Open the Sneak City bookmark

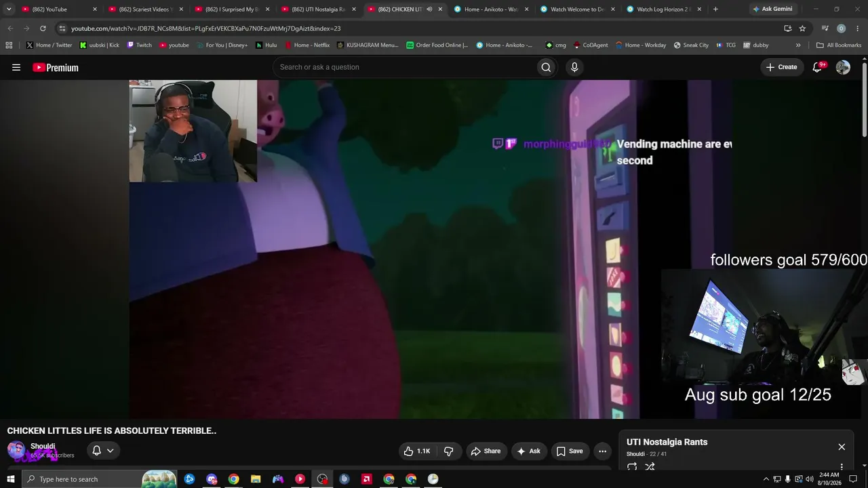pyautogui.click(x=691, y=45)
